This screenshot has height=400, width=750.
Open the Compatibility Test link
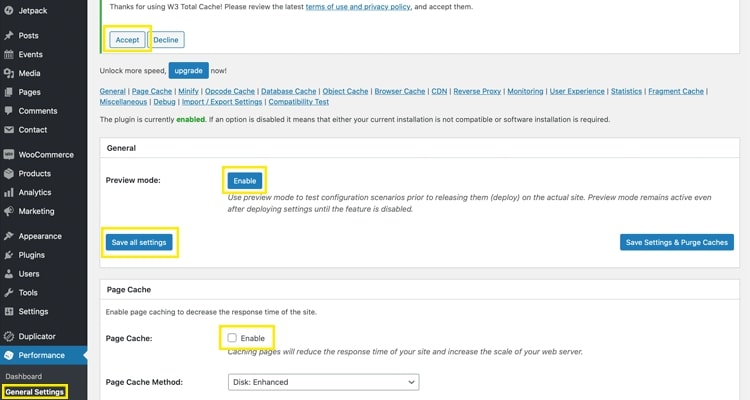pos(298,101)
